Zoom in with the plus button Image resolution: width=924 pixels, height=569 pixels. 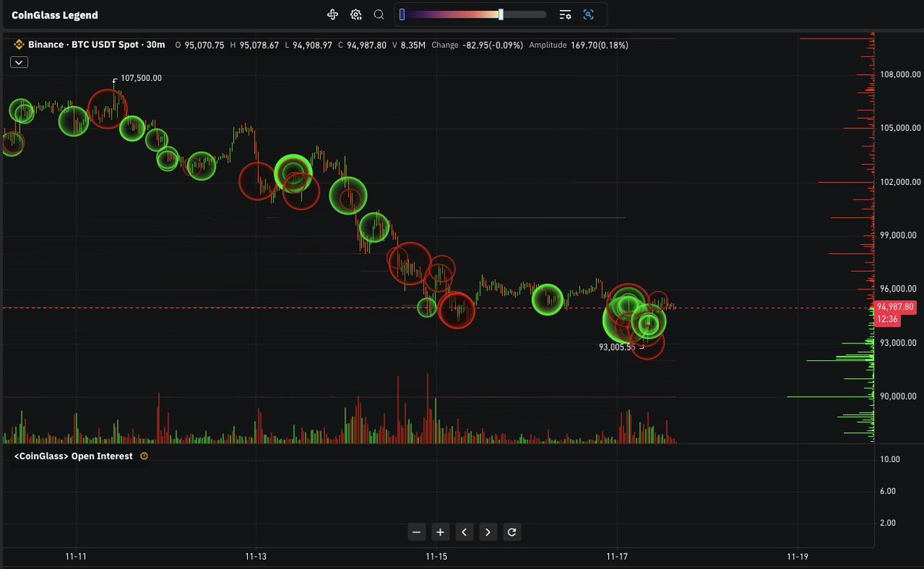(440, 531)
